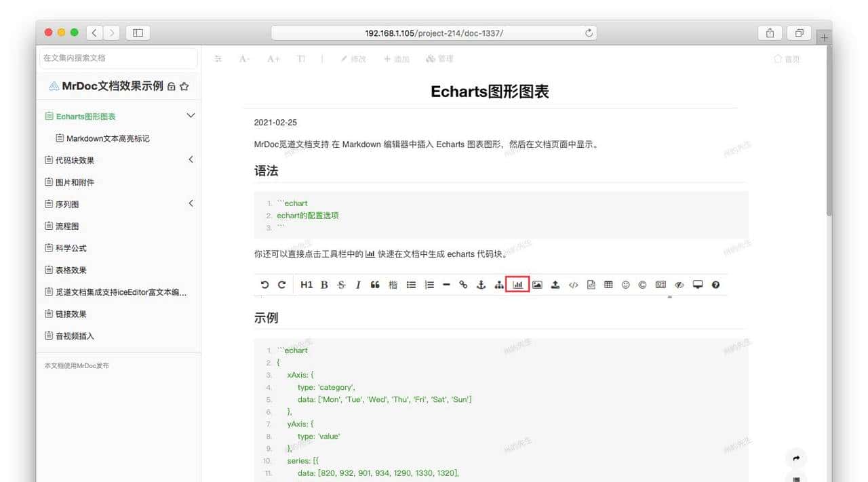The width and height of the screenshot is (868, 482).
Task: Select the H1 heading icon
Action: pos(307,285)
